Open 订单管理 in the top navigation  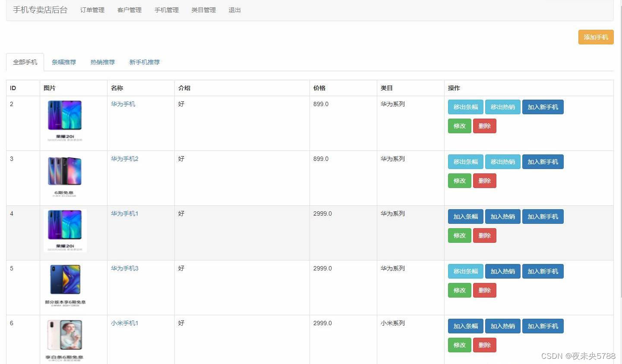(92, 10)
